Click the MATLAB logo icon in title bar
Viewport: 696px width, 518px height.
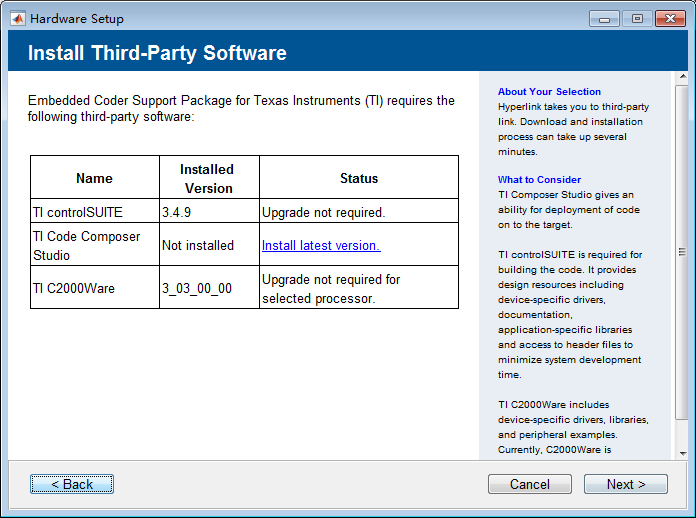point(18,19)
